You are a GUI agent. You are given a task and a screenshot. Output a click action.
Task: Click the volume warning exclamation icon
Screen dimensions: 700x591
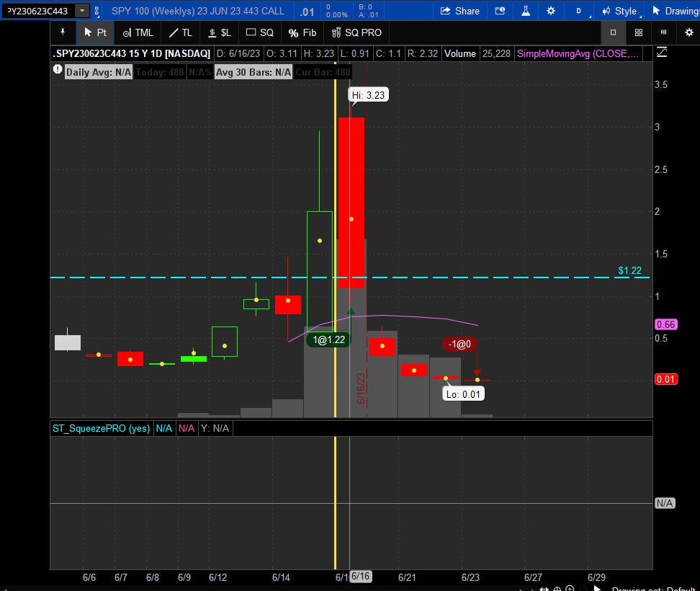tap(58, 69)
